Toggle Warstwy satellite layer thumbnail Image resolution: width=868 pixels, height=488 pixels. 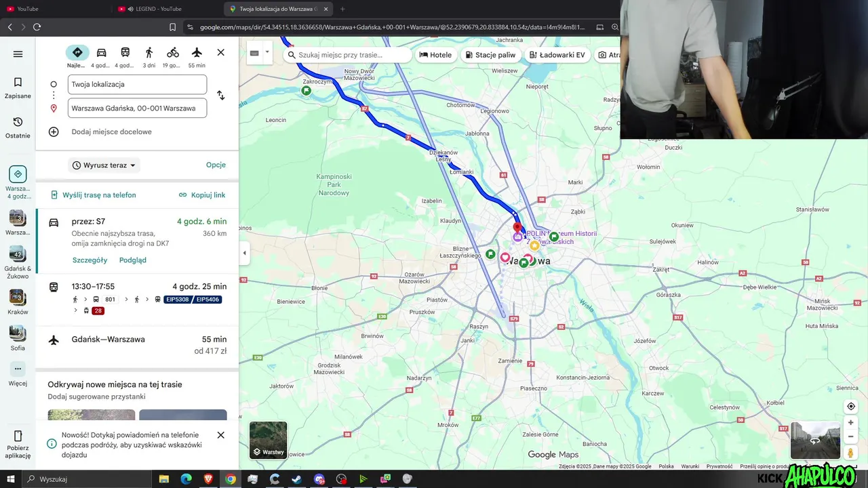click(x=269, y=441)
